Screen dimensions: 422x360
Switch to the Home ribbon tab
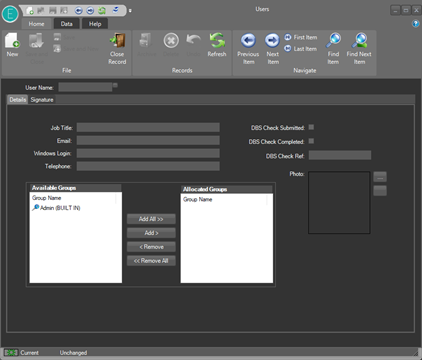pos(36,24)
